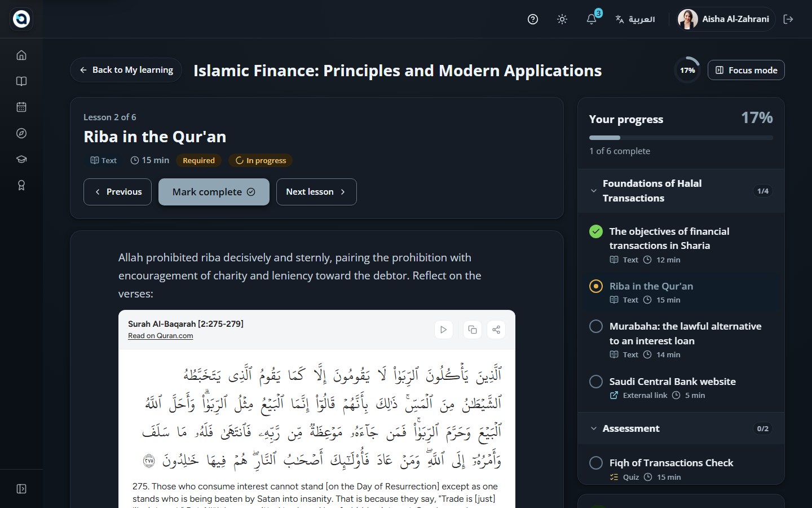Select the Riba in the Qur'an lesson status circle

[596, 286]
